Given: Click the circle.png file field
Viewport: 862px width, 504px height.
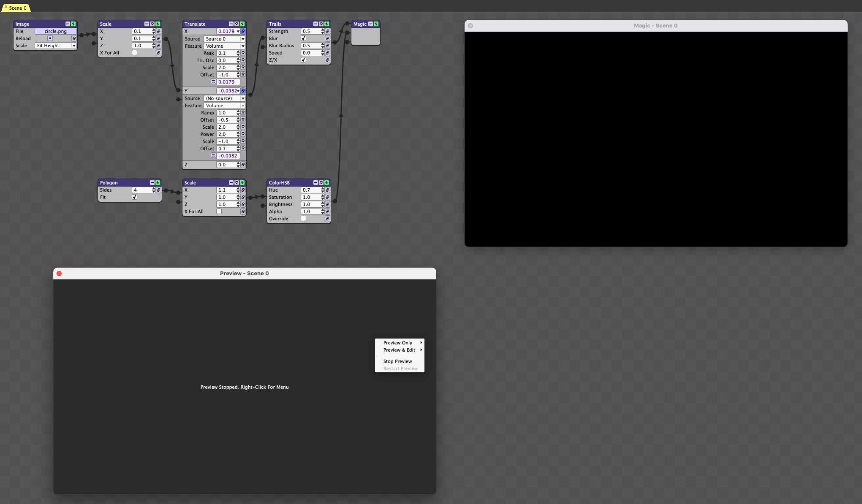Looking at the screenshot, I should pos(55,31).
